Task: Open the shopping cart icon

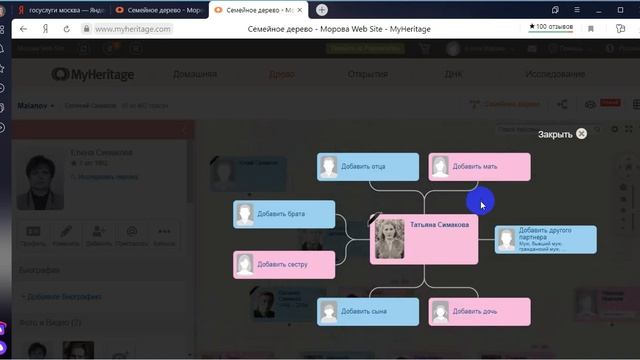Action: point(424,49)
